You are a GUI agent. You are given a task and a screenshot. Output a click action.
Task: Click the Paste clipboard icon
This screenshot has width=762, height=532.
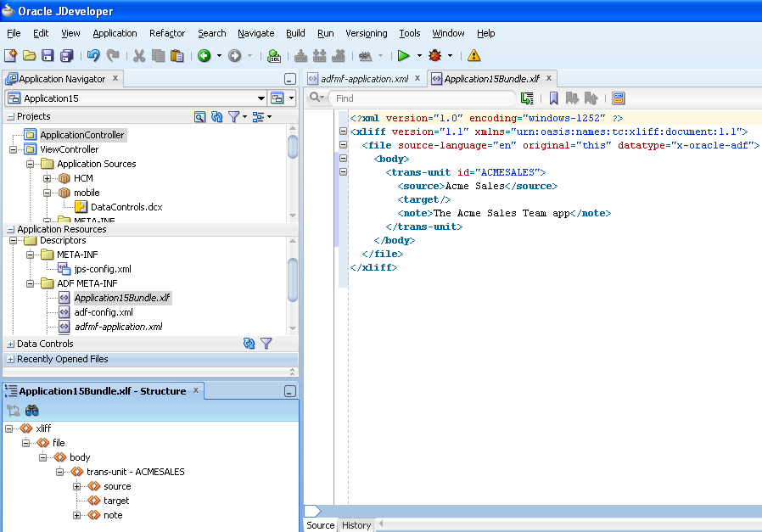[176, 56]
